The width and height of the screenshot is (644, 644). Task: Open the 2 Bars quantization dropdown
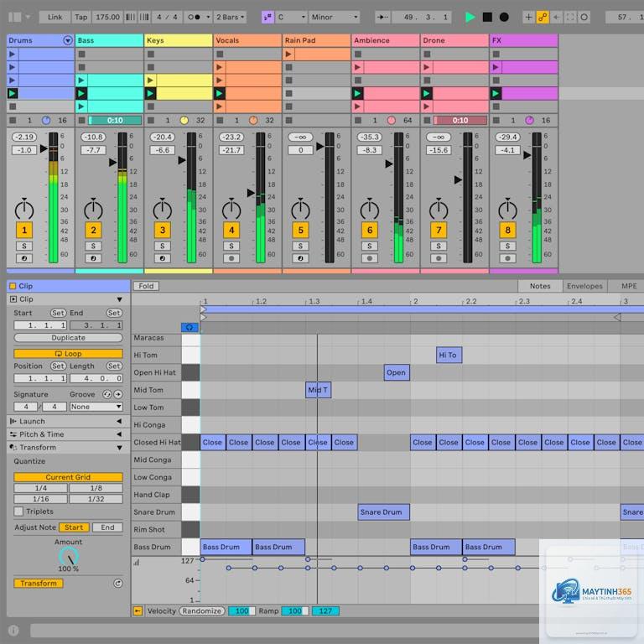click(231, 18)
